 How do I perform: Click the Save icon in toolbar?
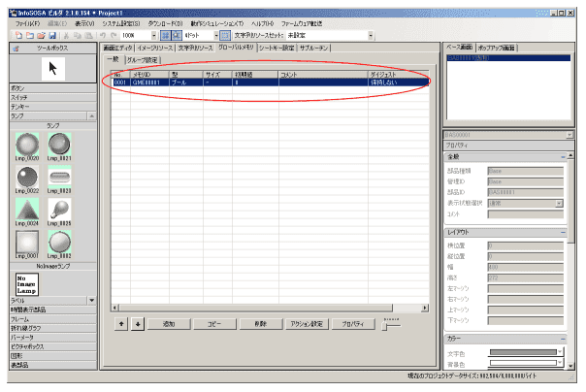click(x=51, y=33)
